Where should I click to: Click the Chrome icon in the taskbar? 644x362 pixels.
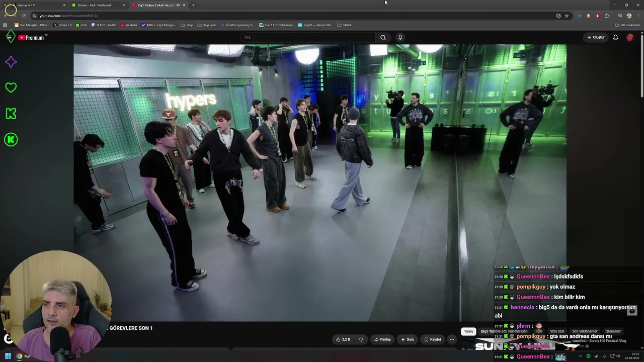click(x=19, y=356)
